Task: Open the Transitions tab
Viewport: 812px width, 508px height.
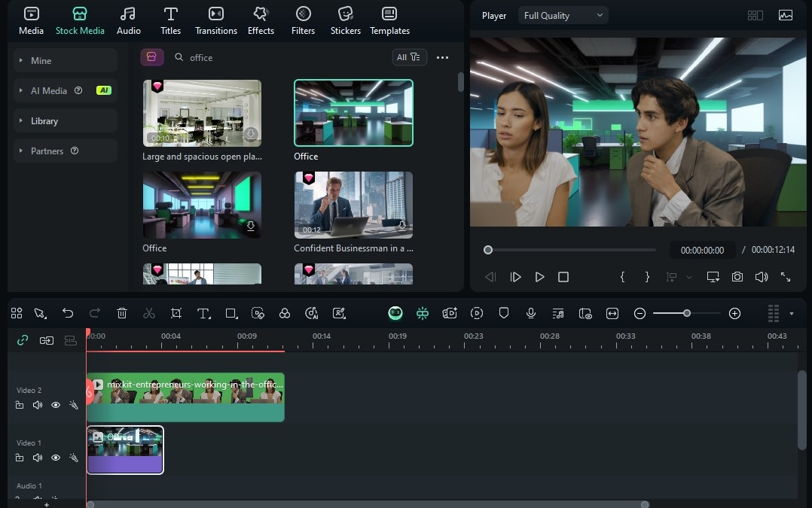Action: 216,20
